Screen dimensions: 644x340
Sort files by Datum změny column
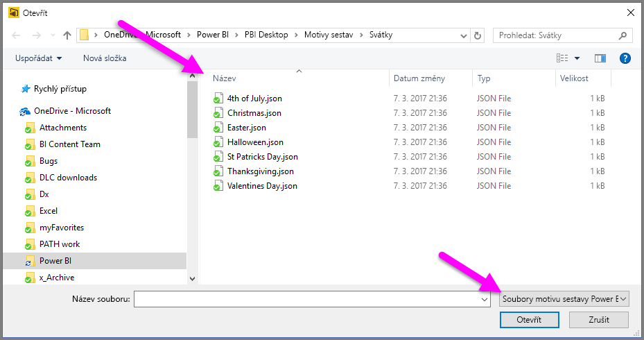tap(419, 78)
